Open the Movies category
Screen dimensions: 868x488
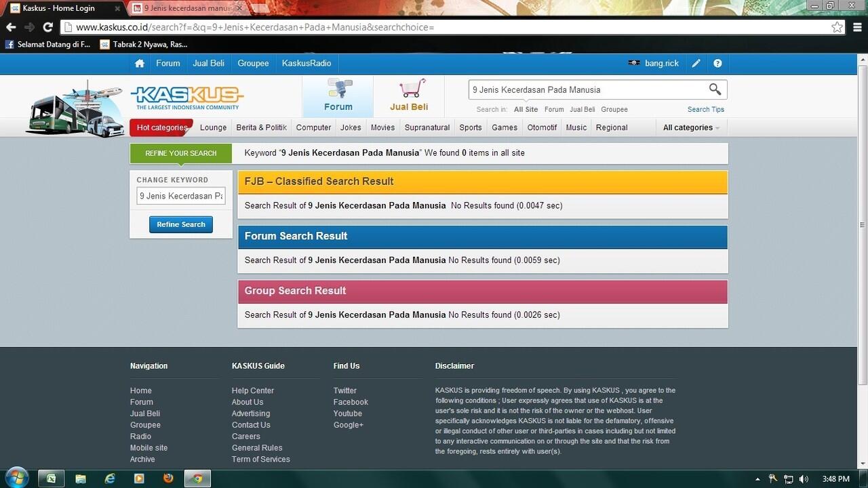tap(382, 127)
